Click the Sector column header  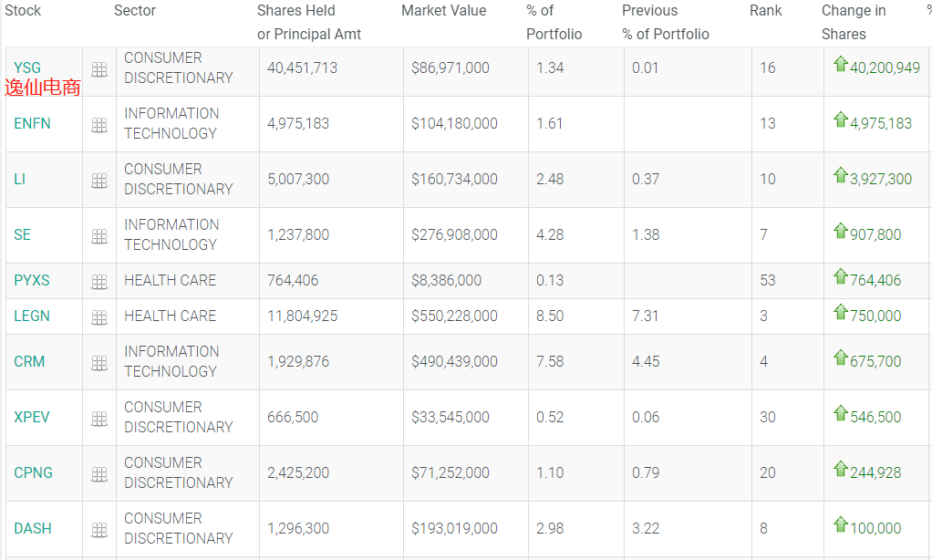pos(135,11)
